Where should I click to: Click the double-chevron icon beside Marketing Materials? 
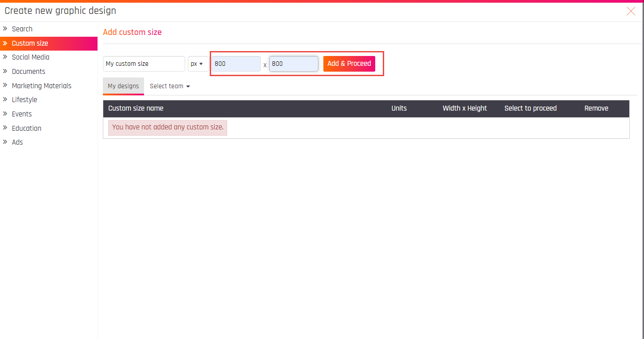click(5, 85)
